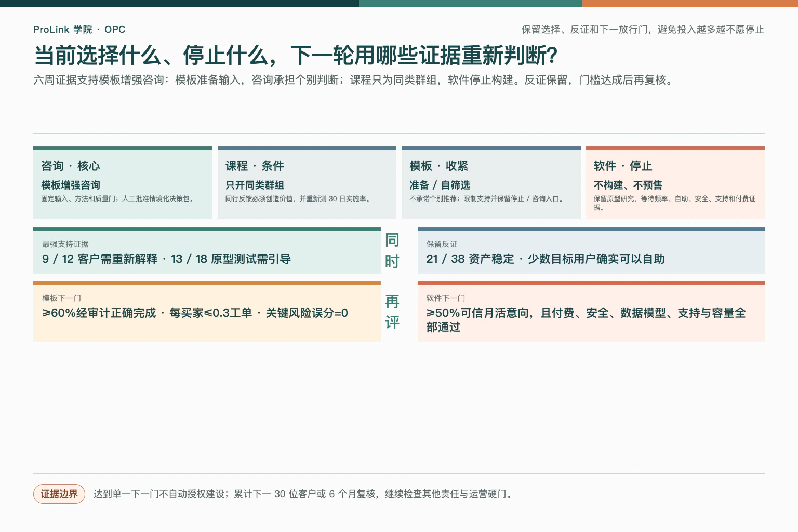Click the 证据边界 pill badge

pos(59,494)
